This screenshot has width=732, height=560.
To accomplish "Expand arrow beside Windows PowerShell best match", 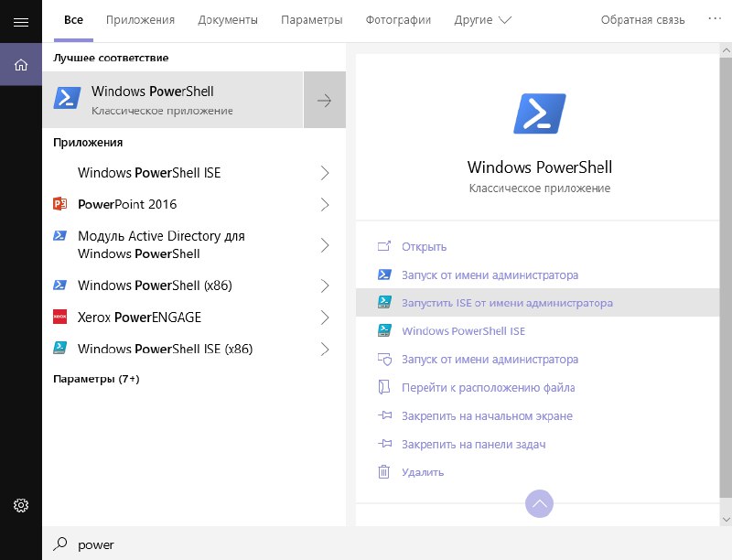I will tap(324, 101).
